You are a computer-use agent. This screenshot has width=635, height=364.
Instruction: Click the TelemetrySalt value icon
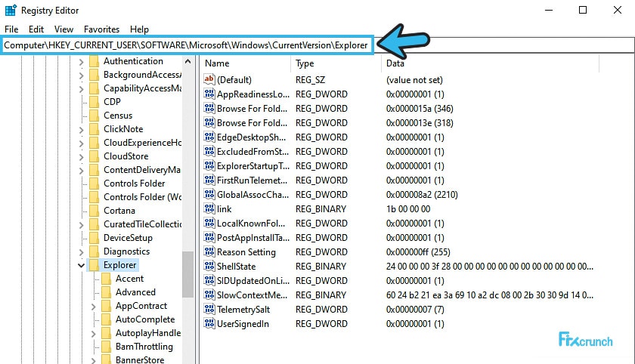click(x=209, y=310)
